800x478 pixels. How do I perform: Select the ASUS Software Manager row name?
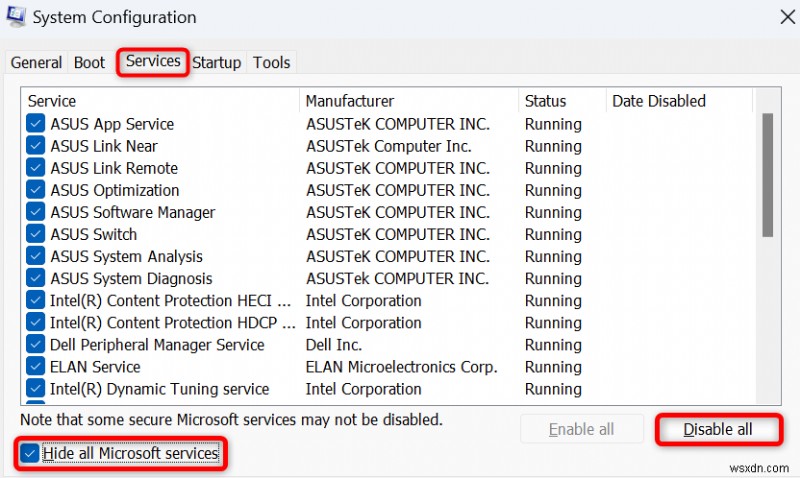133,212
